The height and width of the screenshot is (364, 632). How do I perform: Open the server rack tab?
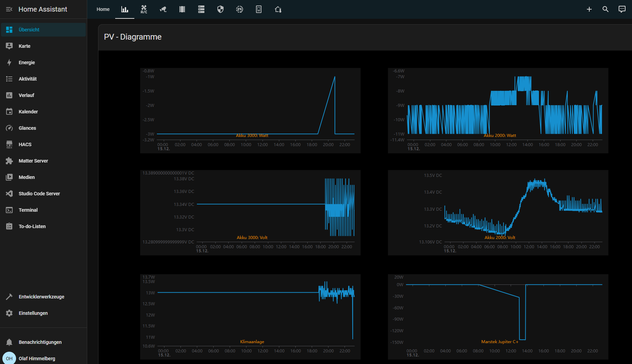point(201,10)
